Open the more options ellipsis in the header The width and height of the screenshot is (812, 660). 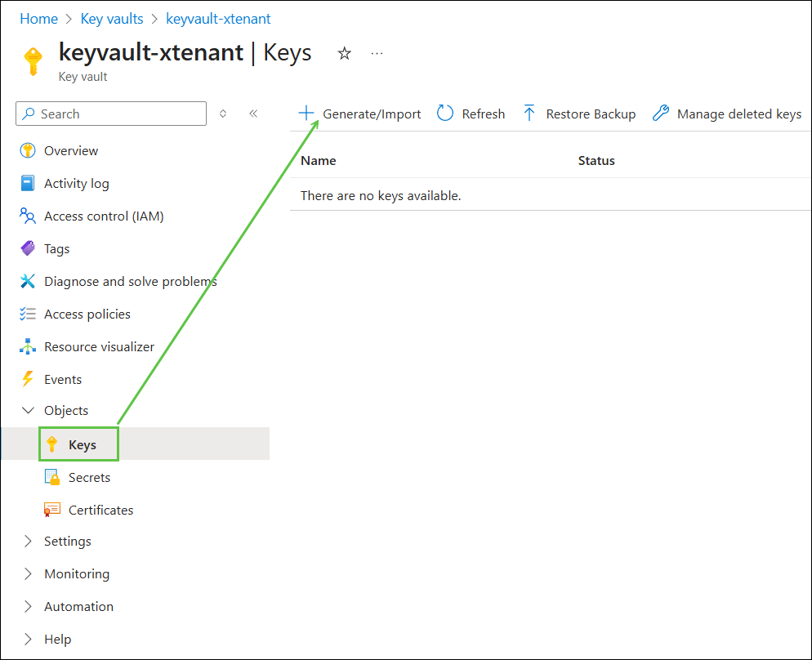[x=377, y=53]
